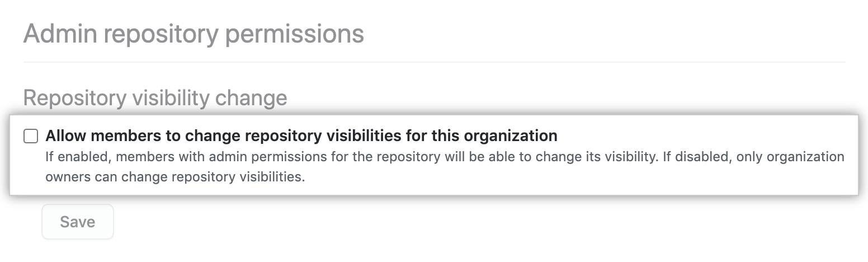Click the Save button
The image size is (868, 262).
click(x=78, y=222)
